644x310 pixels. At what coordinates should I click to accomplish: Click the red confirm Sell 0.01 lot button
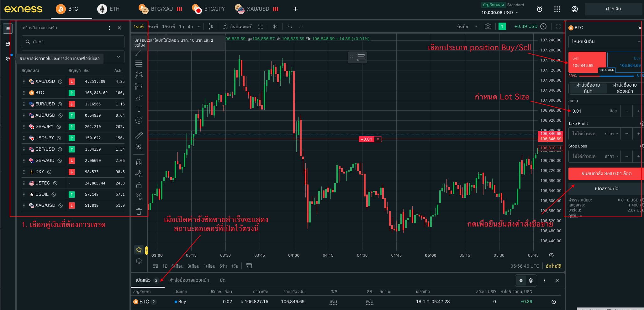(605, 174)
